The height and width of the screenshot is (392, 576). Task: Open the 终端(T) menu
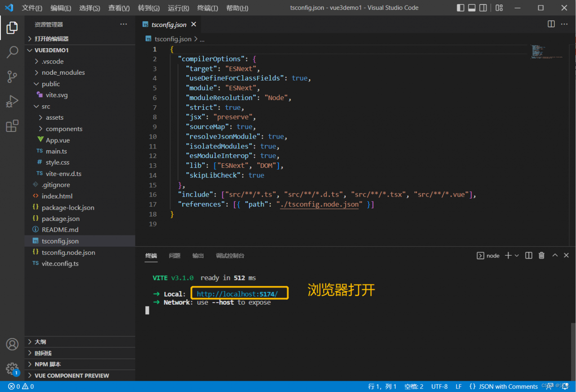point(207,8)
